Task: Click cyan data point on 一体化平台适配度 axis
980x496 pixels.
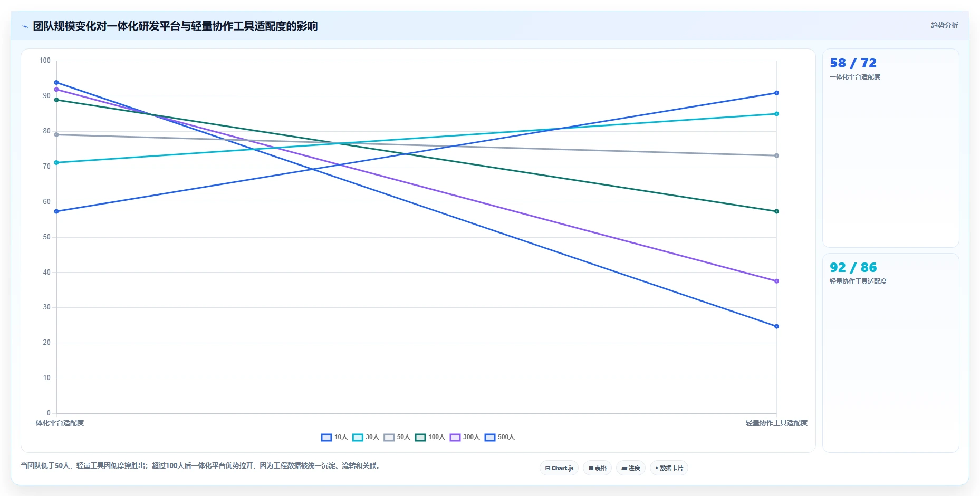Action: tap(56, 163)
